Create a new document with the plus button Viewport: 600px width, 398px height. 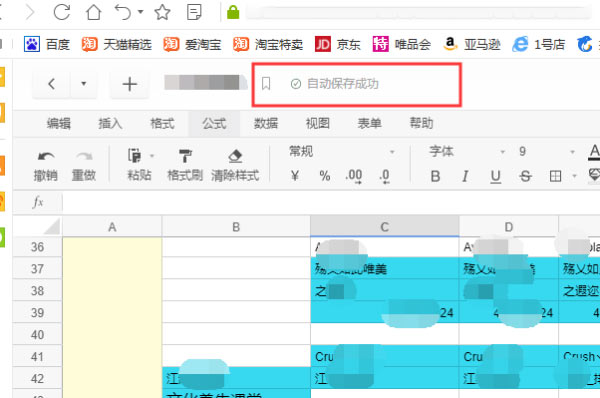click(129, 84)
